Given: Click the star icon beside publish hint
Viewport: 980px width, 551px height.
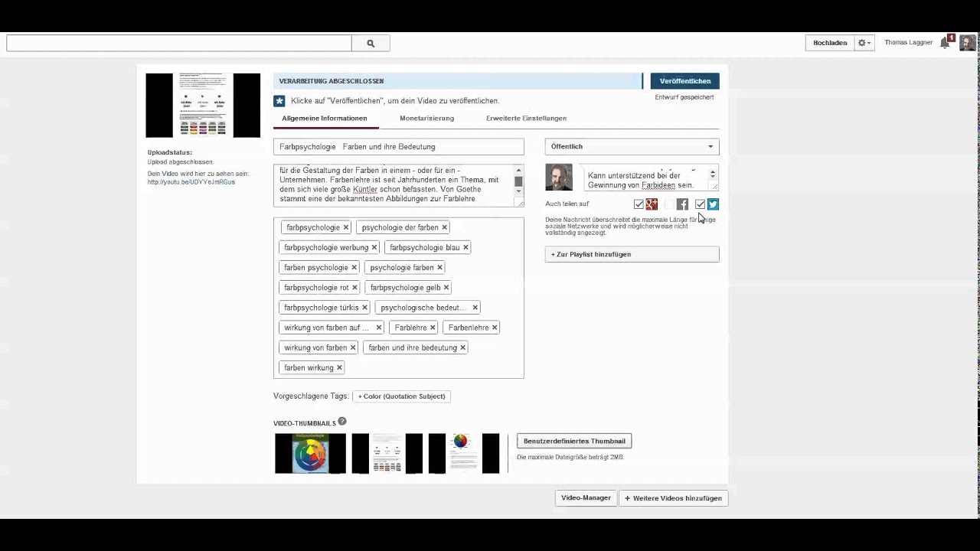Looking at the screenshot, I should click(x=279, y=101).
